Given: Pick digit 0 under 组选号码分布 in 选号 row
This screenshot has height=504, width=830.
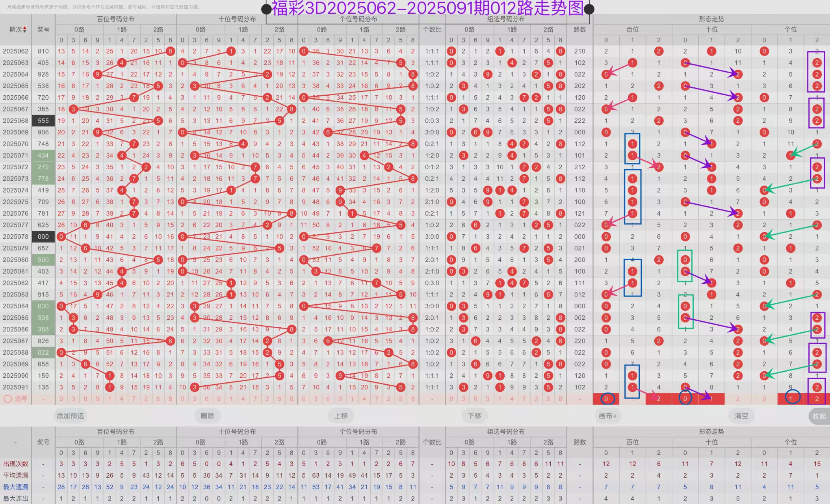Looking at the screenshot, I should [x=451, y=399].
